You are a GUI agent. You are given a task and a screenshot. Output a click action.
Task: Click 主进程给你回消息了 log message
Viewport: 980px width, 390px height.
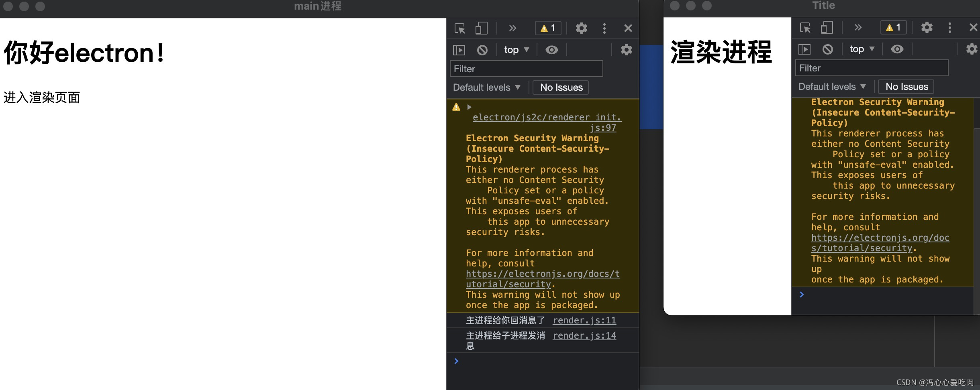[505, 320]
